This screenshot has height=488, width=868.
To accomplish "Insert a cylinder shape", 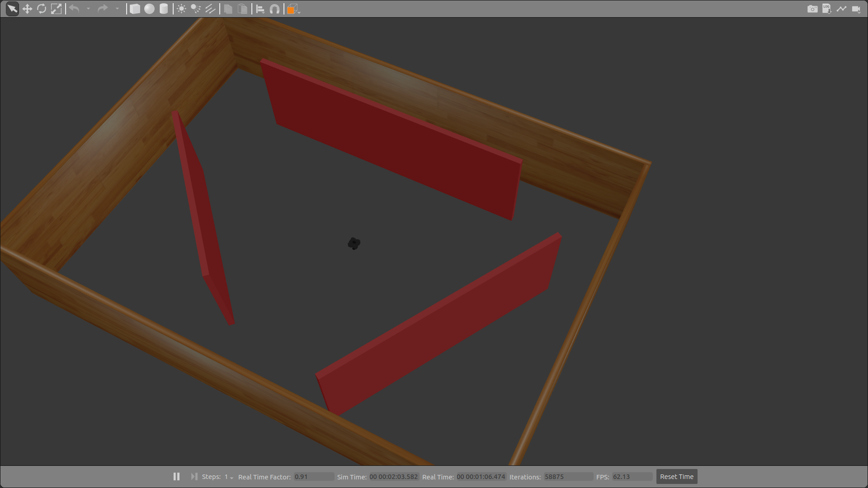I will [164, 9].
